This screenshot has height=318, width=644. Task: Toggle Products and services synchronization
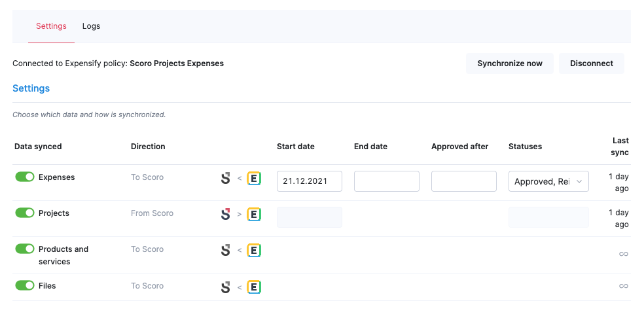click(x=25, y=249)
